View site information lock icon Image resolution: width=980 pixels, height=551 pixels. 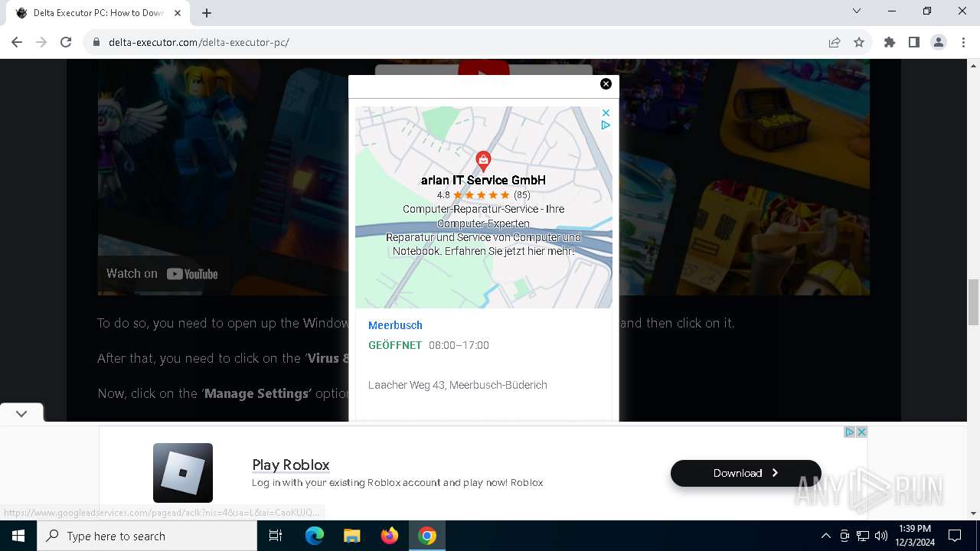coord(96,42)
